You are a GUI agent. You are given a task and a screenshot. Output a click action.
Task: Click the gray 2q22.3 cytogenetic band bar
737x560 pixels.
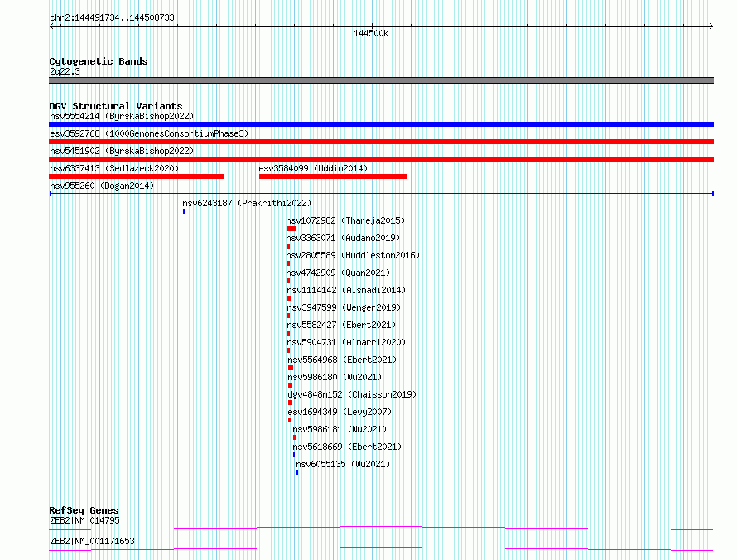tap(381, 80)
